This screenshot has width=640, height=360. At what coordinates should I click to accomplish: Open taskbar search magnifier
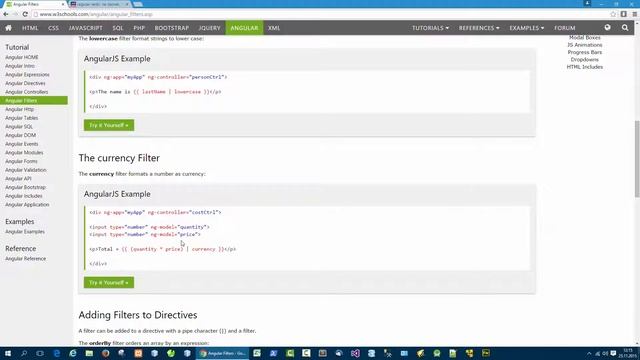coord(24,353)
